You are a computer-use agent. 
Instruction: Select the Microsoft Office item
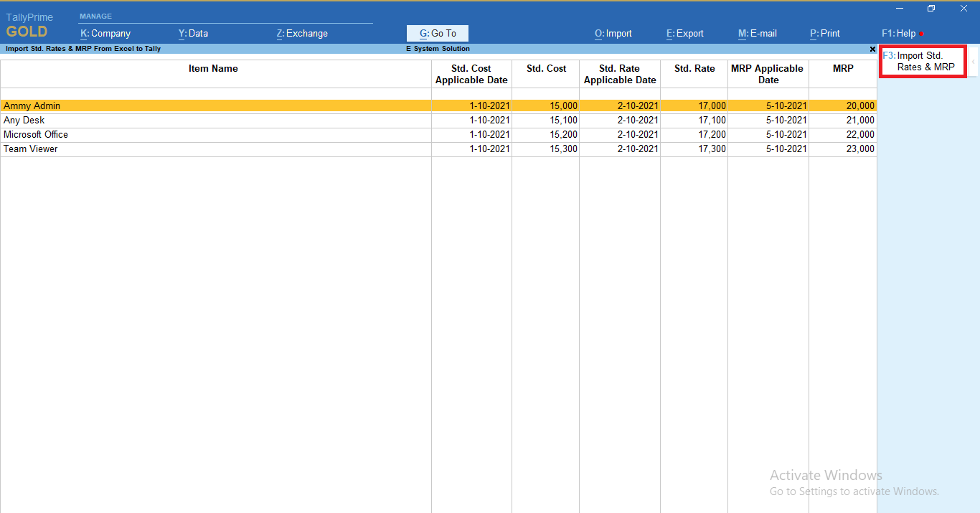point(215,134)
